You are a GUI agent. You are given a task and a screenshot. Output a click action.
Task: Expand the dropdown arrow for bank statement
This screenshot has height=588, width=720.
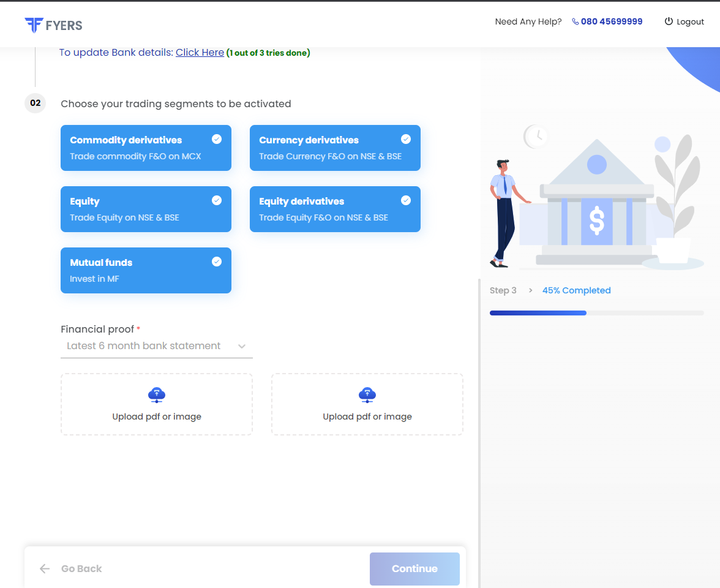(x=242, y=347)
